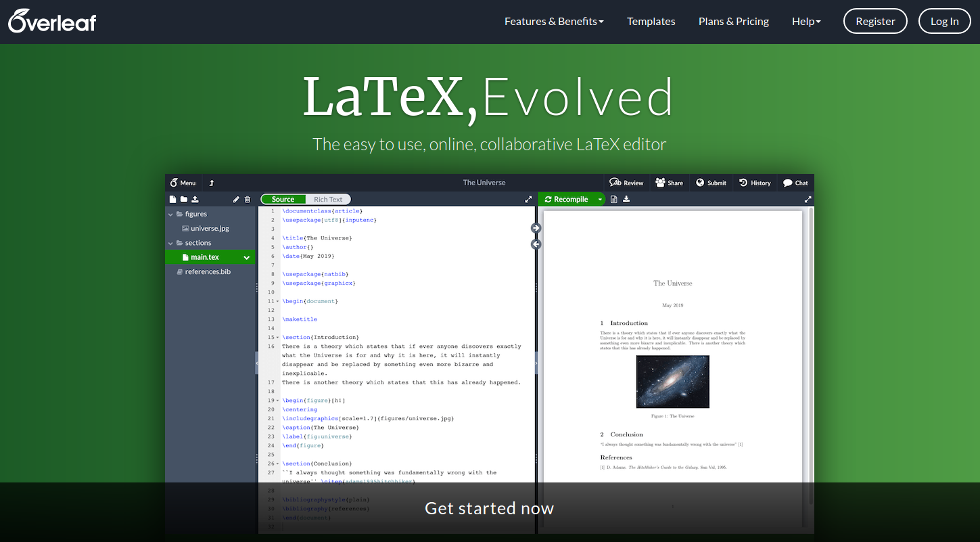
Task: Click the trash delete icon
Action: click(247, 199)
